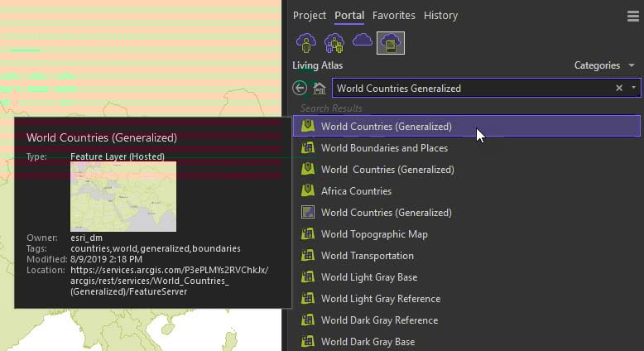Click the World Light Gray Base icon
Image resolution: width=644 pixels, height=351 pixels.
[x=308, y=277]
